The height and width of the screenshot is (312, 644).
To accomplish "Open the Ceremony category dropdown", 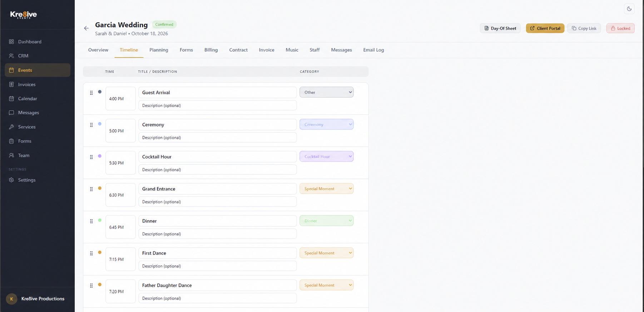I will coord(327,125).
